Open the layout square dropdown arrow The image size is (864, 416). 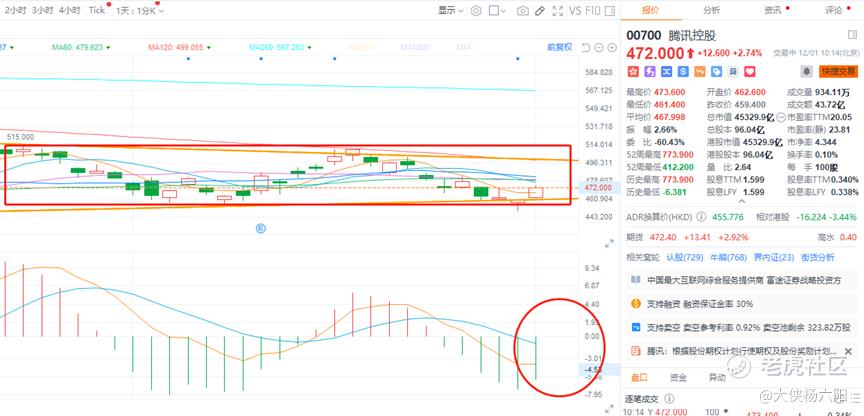[x=503, y=10]
